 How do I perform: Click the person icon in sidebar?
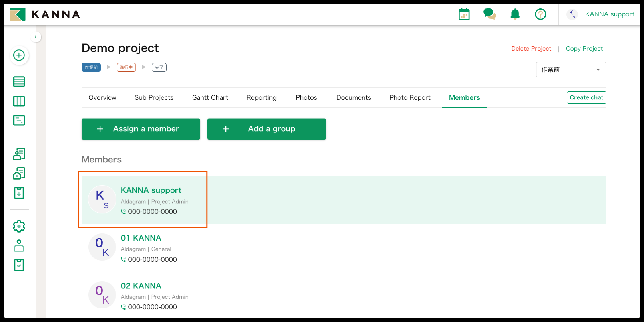pos(19,246)
